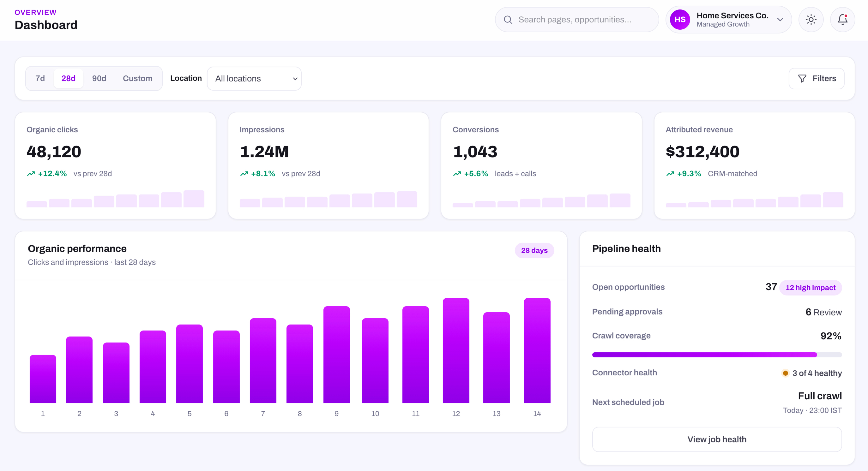Toggle light/dark theme with sun icon
This screenshot has height=471, width=868.
click(x=811, y=20)
